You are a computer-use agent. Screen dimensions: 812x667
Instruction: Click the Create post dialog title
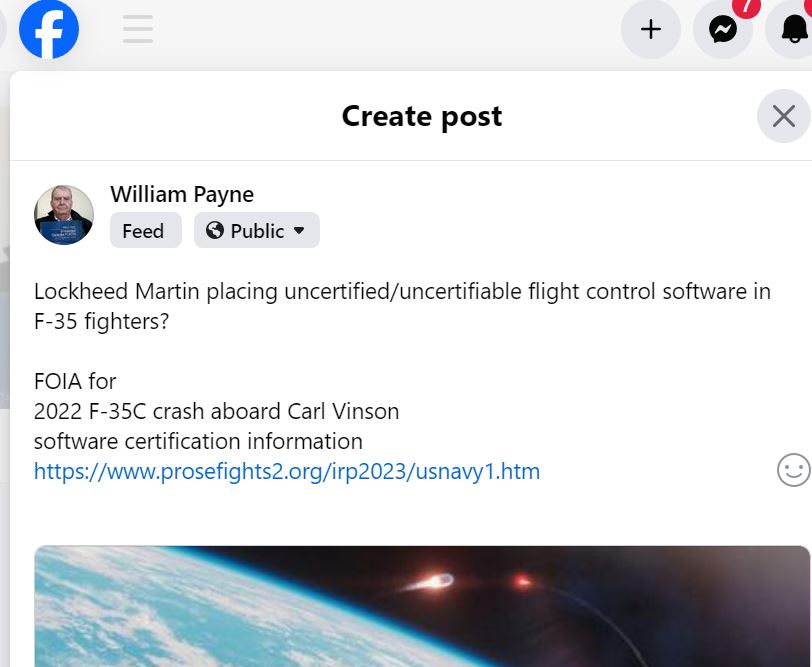click(x=422, y=116)
